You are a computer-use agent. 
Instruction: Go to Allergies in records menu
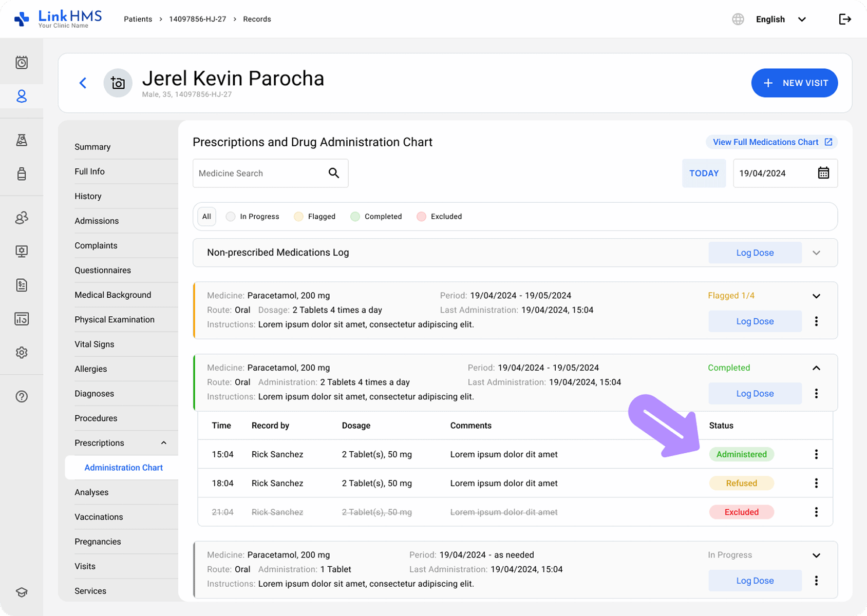91,369
